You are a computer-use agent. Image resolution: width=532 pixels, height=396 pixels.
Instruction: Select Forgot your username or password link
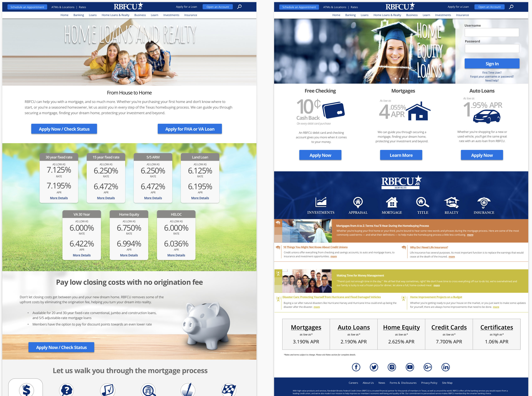tap(492, 76)
